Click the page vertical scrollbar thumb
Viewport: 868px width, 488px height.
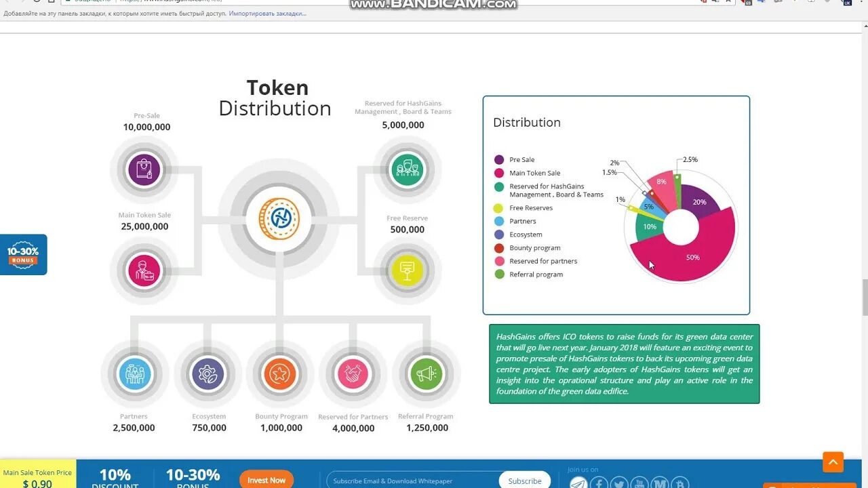click(x=865, y=297)
